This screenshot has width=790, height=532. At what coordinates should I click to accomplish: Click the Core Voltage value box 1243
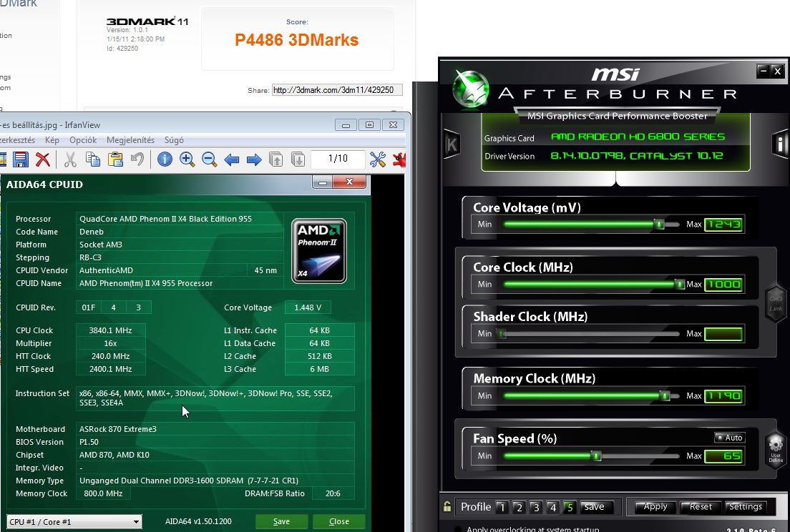point(723,225)
